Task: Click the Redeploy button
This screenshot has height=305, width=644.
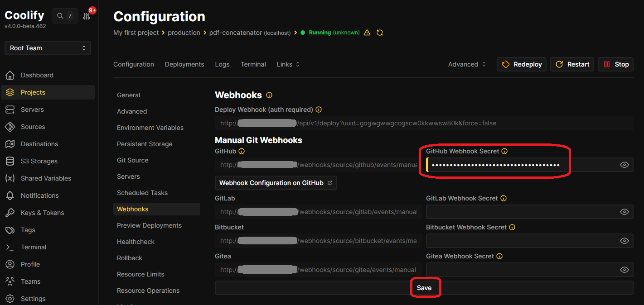Action: tap(522, 64)
